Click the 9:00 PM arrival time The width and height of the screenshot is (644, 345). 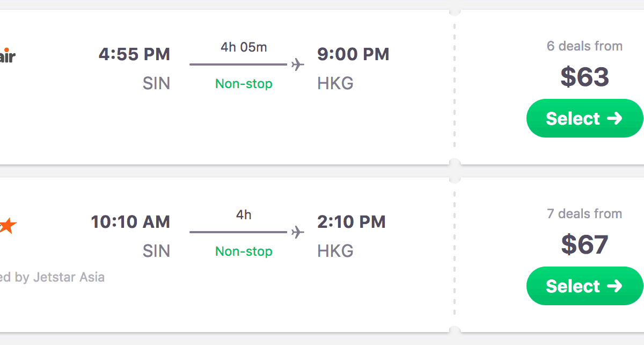point(353,54)
